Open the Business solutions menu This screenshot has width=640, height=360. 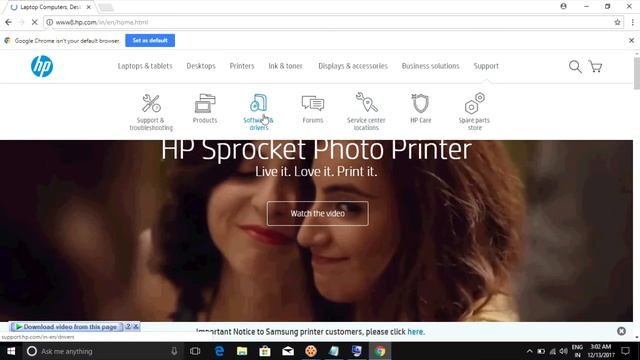[x=430, y=66]
